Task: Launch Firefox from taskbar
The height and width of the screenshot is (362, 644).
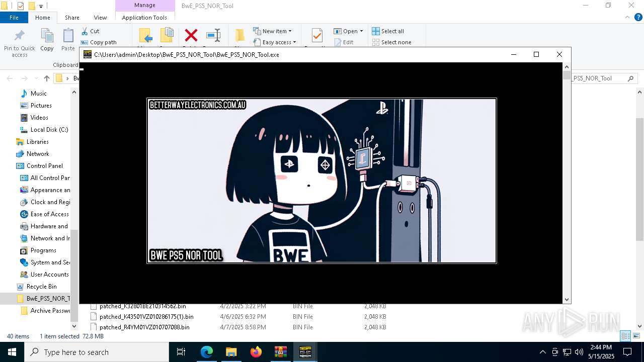Action: point(256,352)
